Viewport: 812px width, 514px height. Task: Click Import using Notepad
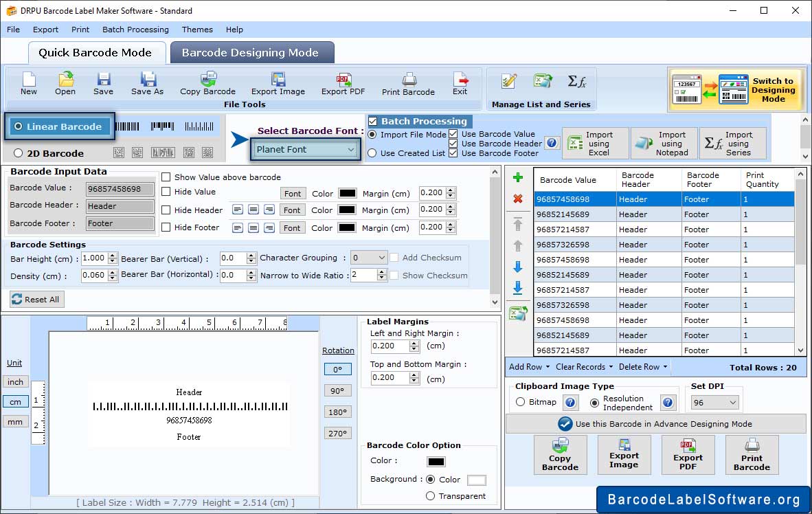coord(664,143)
